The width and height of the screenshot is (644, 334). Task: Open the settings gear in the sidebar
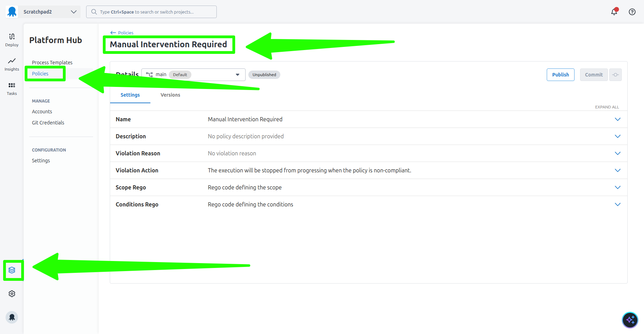click(12, 294)
